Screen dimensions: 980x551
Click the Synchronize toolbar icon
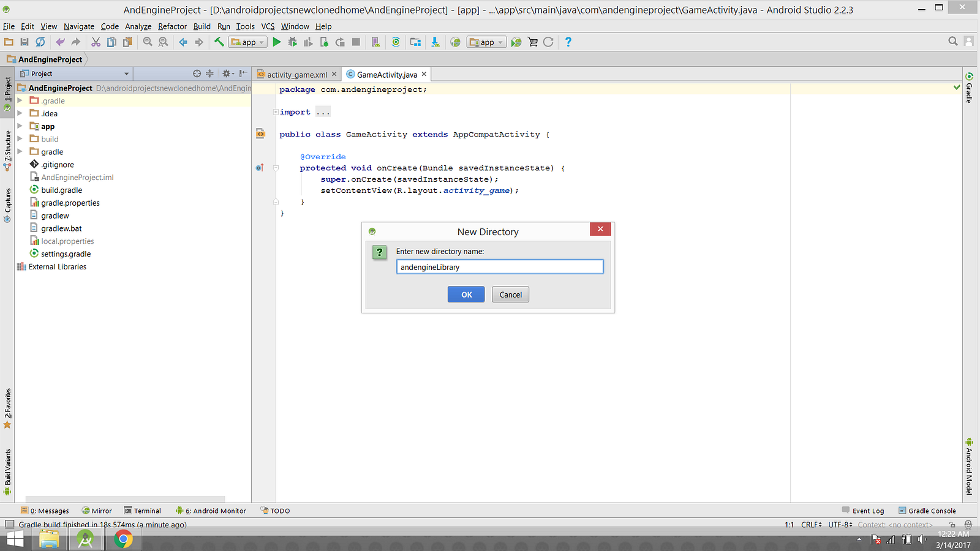[40, 42]
